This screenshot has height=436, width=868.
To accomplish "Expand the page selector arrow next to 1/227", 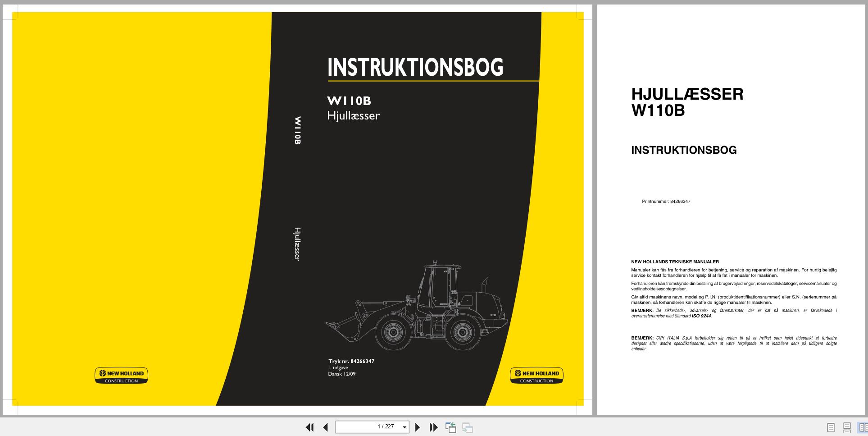I will click(x=404, y=427).
